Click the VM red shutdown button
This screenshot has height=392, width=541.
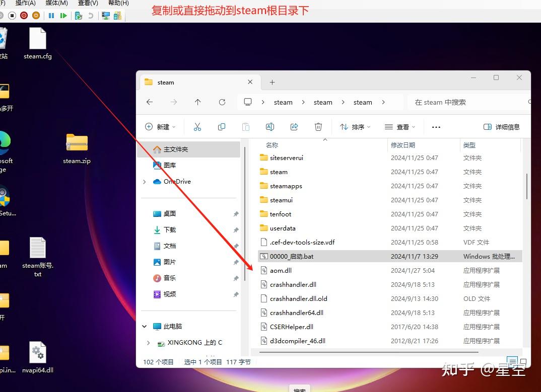24,16
